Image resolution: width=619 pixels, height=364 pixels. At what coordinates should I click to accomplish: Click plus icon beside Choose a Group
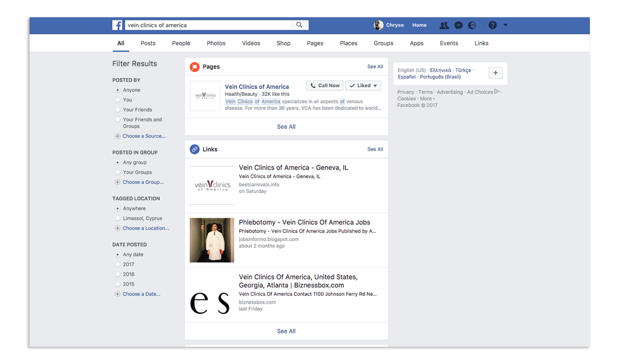point(118,182)
